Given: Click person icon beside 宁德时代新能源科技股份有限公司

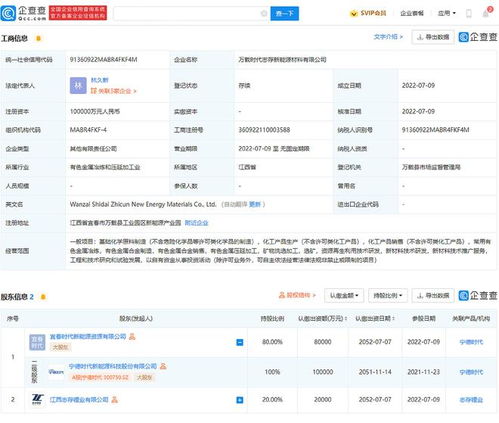Looking at the screenshot, I should pyautogui.click(x=163, y=366).
